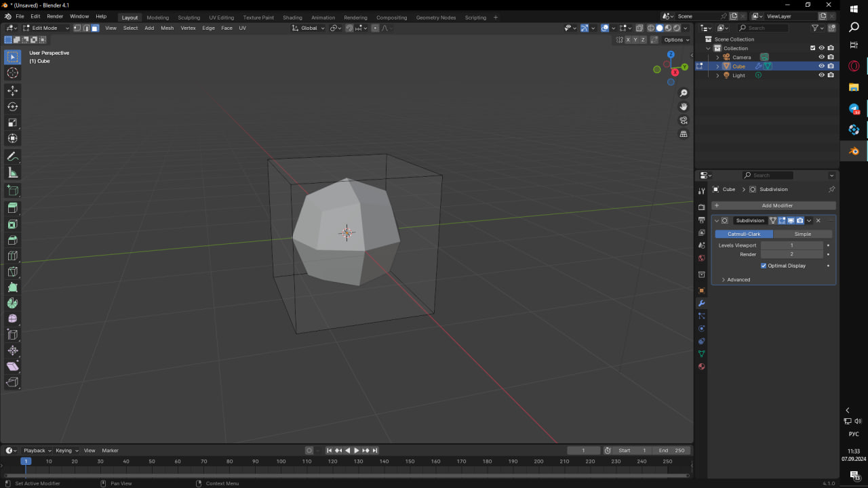Choose the Smooth tool

(13, 319)
